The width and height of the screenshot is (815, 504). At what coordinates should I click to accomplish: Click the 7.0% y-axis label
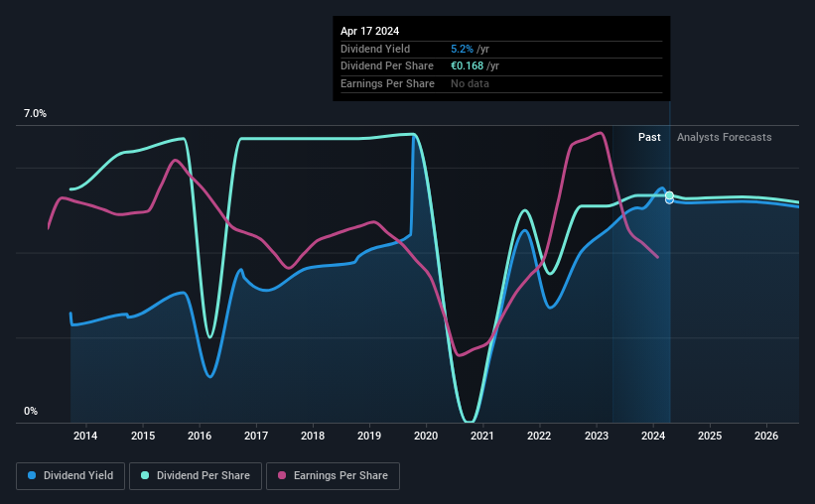point(35,113)
